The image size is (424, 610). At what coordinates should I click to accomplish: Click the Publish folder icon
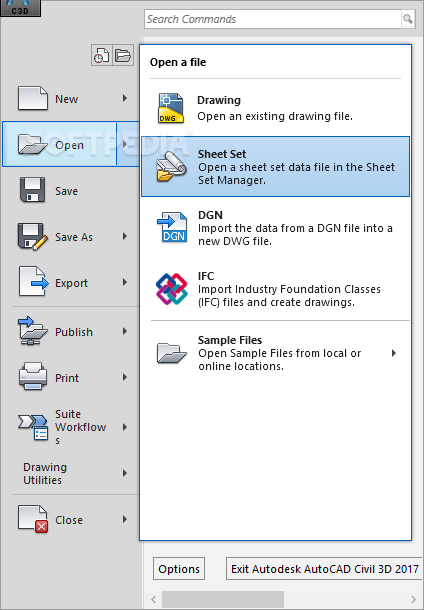click(33, 331)
